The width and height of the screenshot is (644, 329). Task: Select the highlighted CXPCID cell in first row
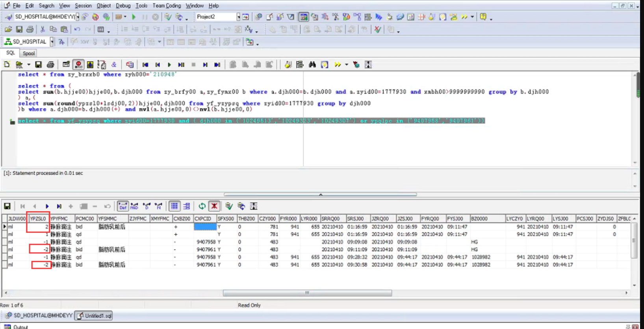point(205,227)
